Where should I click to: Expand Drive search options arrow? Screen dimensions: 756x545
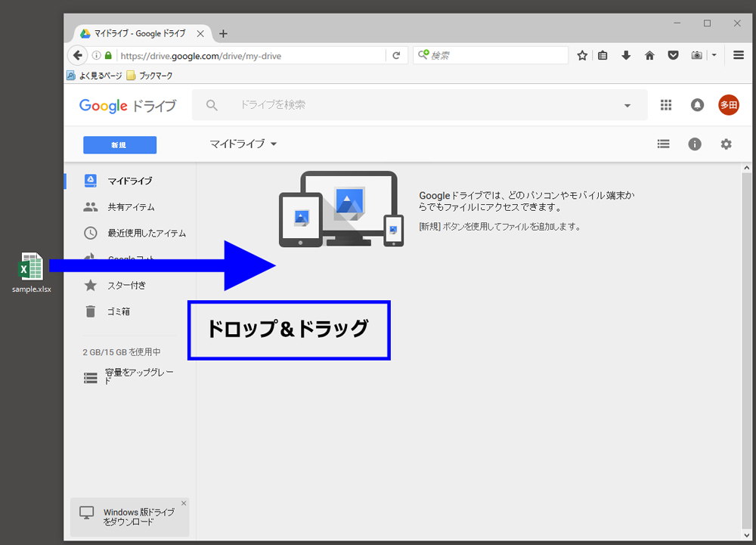627,106
